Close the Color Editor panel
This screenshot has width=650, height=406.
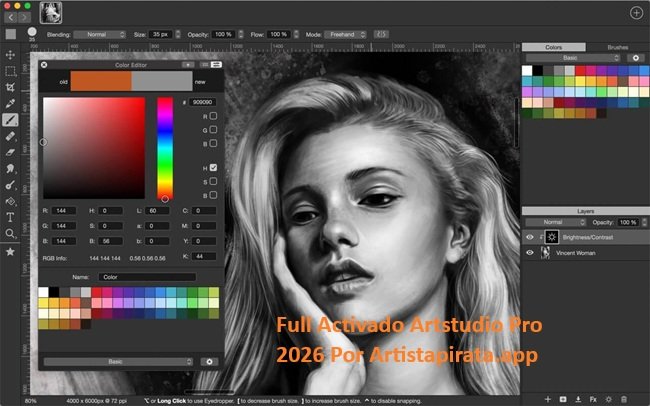pos(44,65)
